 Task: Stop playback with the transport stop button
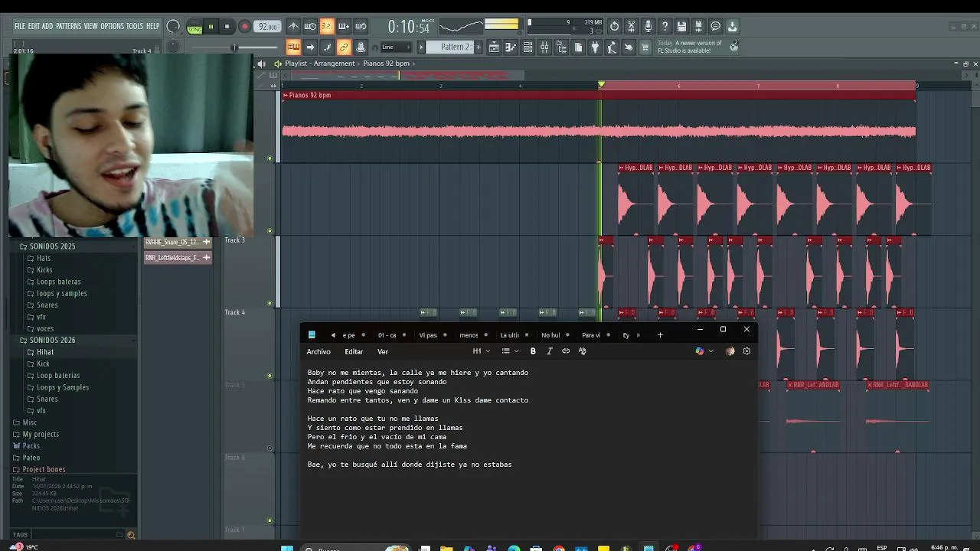(227, 27)
